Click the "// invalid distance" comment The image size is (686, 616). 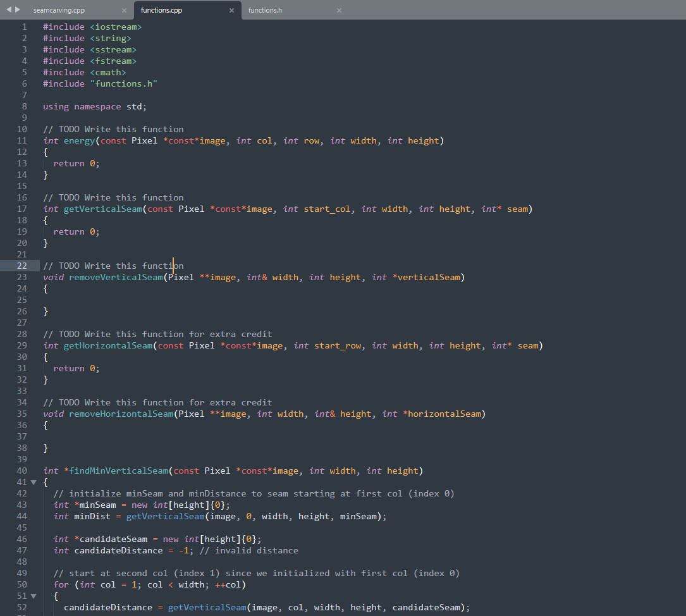[249, 550]
